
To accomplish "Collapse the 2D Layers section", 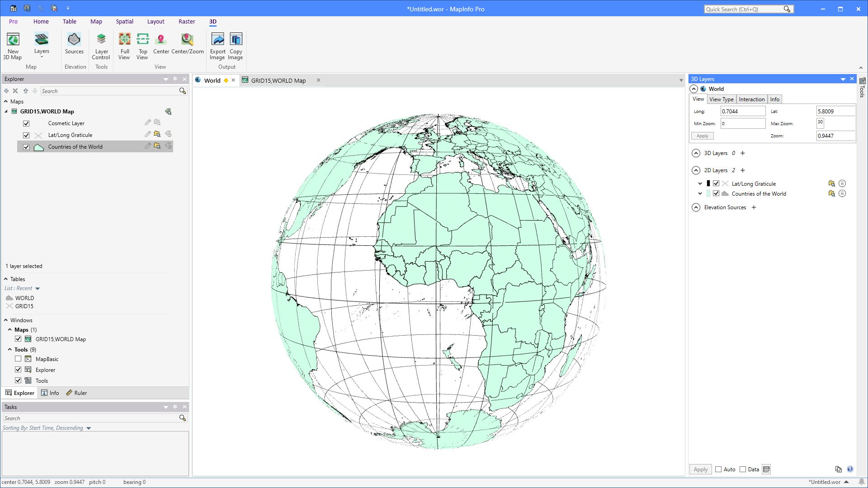I will (x=696, y=170).
